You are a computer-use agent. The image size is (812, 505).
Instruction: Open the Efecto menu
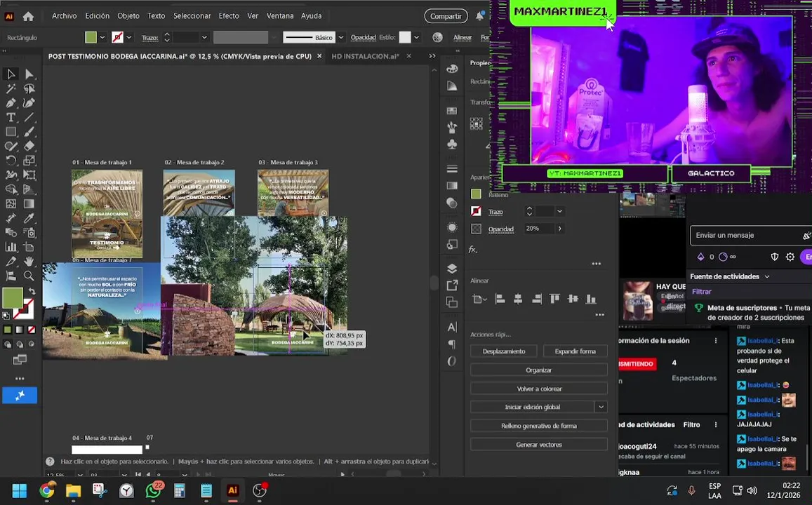pyautogui.click(x=229, y=16)
